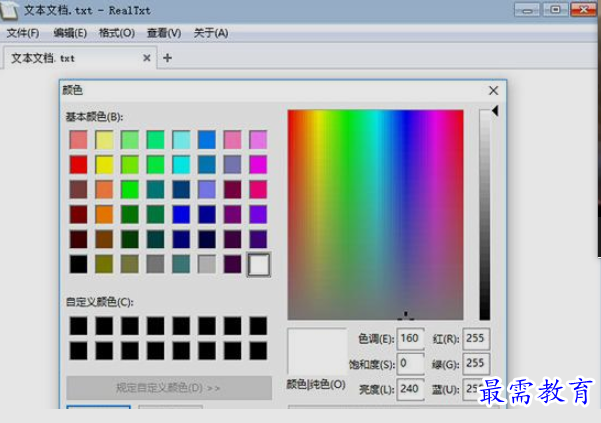This screenshot has width=601, height=423.
Task: Select the light pink top-left basic swatch
Action: [x=79, y=139]
